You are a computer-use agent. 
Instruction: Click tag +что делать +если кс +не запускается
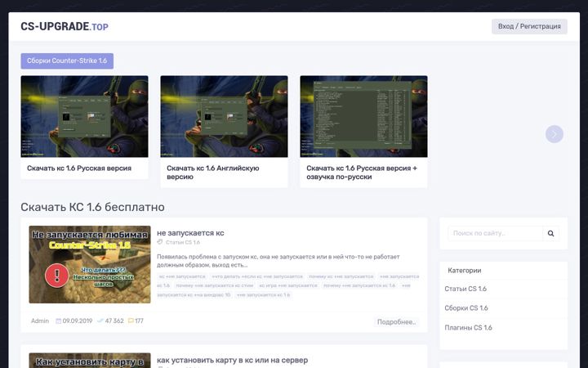[x=257, y=276]
